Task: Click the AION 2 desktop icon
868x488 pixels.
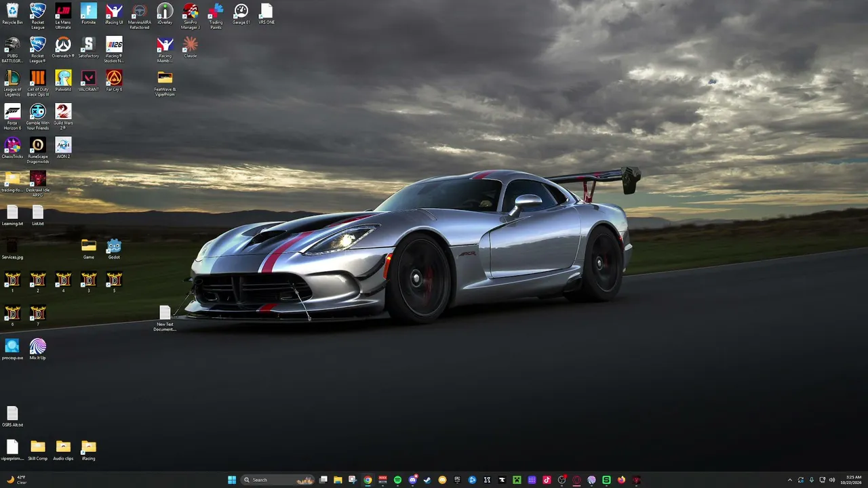Action: [x=63, y=148]
